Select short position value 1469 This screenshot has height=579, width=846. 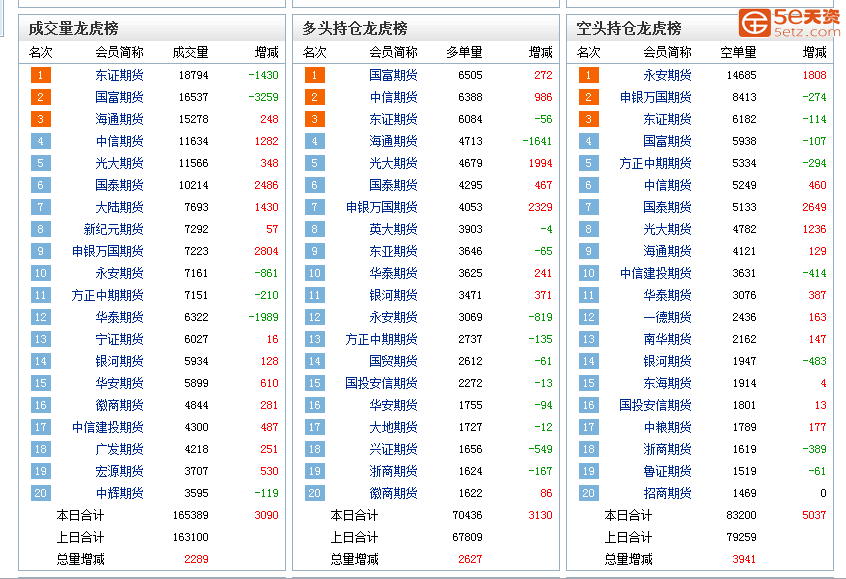(x=745, y=493)
